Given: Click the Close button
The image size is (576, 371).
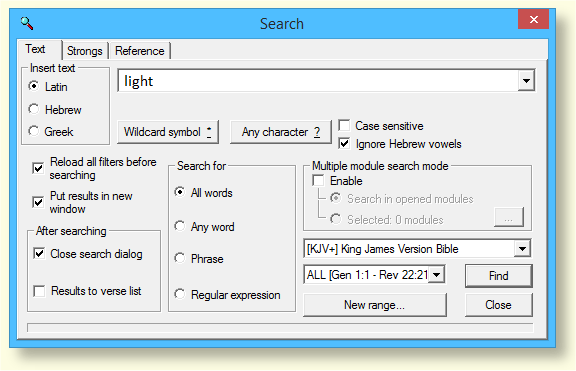Looking at the screenshot, I should (498, 305).
